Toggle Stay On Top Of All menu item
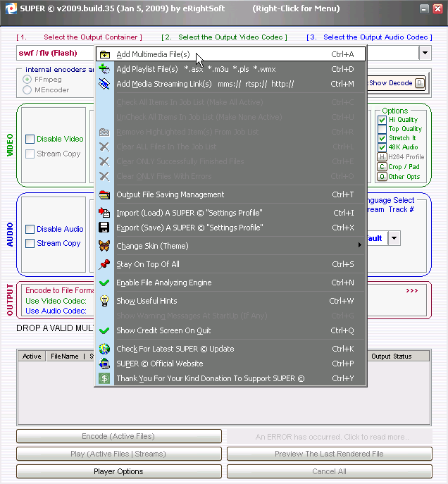This screenshot has width=448, height=484. pos(230,264)
